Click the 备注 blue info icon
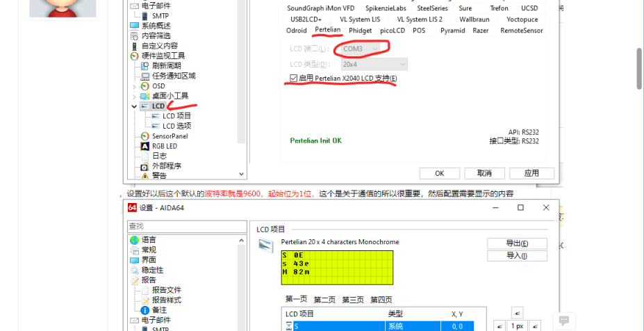Viewport: 644px width, 331px height. pyautogui.click(x=145, y=310)
